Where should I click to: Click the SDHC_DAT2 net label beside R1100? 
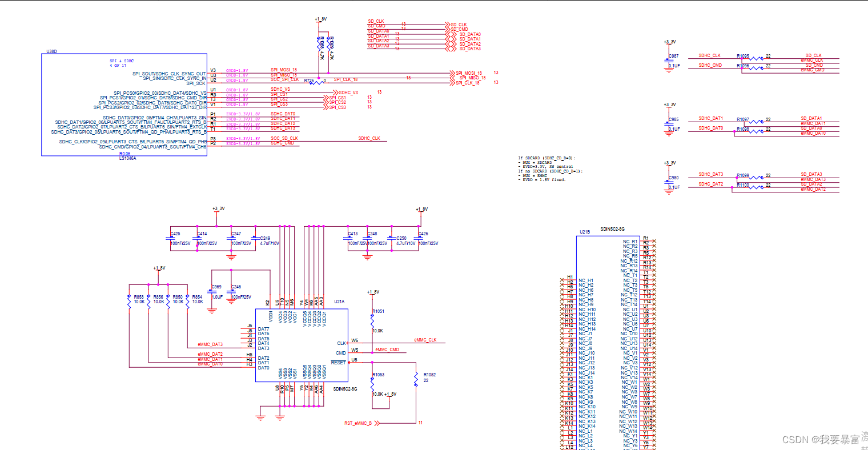711,184
